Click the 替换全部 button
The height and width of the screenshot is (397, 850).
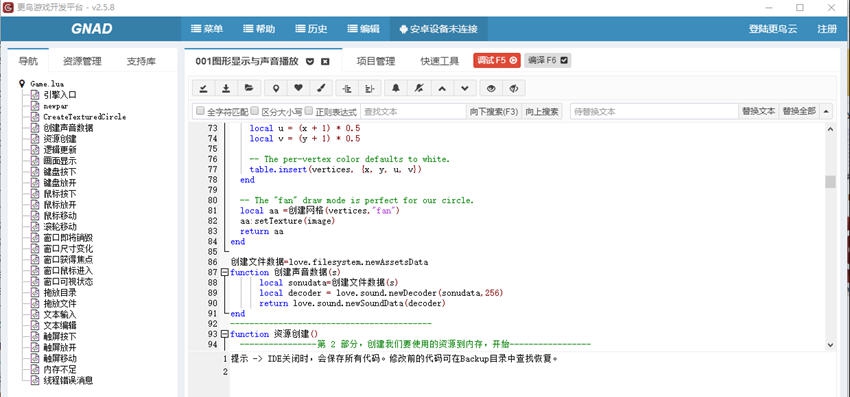pos(799,111)
